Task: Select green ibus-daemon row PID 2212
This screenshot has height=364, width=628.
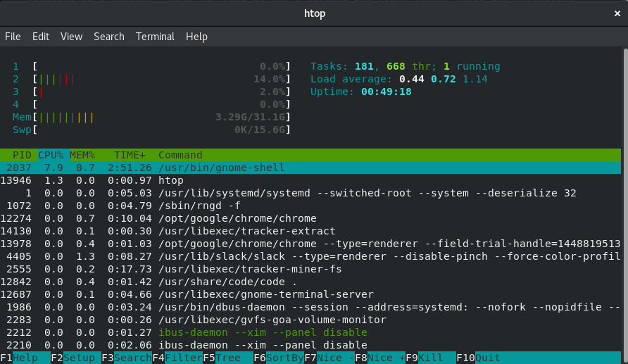Action: (x=310, y=332)
